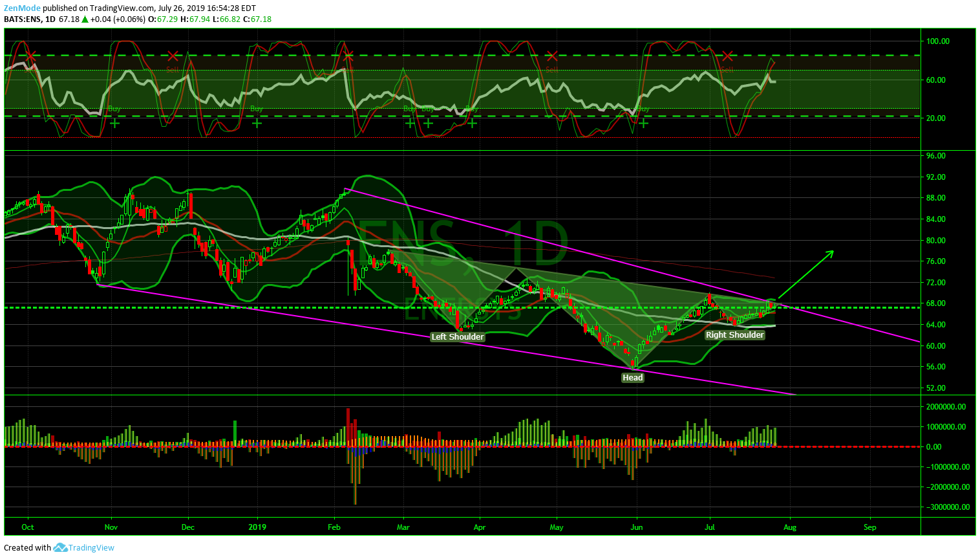Click the 68.00 price scale label
Image resolution: width=980 pixels, height=559 pixels.
935,303
